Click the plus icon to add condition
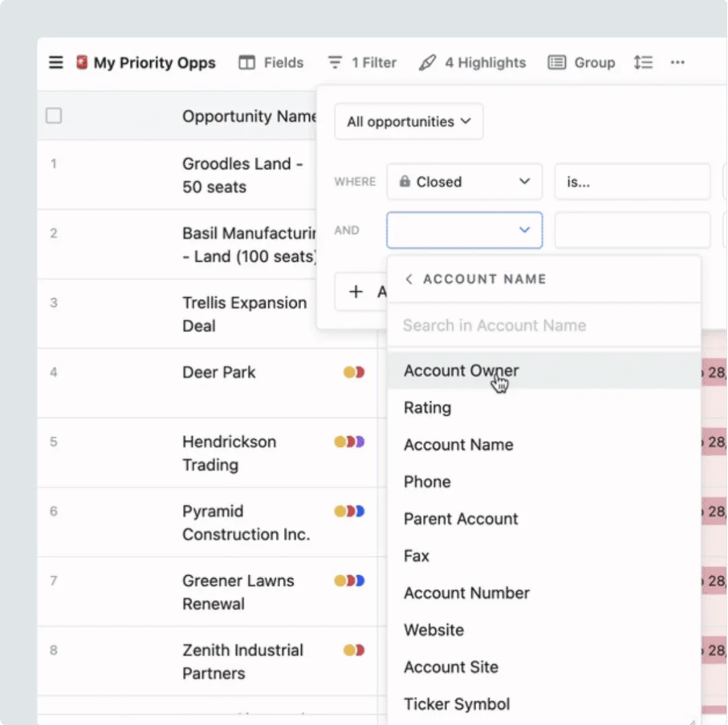Image resolution: width=728 pixels, height=725 pixels. (x=356, y=291)
